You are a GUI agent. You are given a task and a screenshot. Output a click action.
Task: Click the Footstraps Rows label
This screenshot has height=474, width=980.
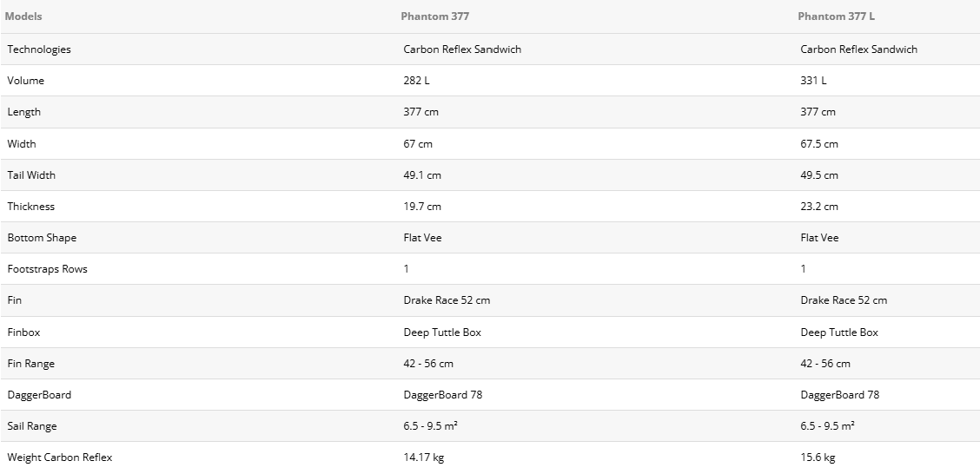[x=47, y=268]
